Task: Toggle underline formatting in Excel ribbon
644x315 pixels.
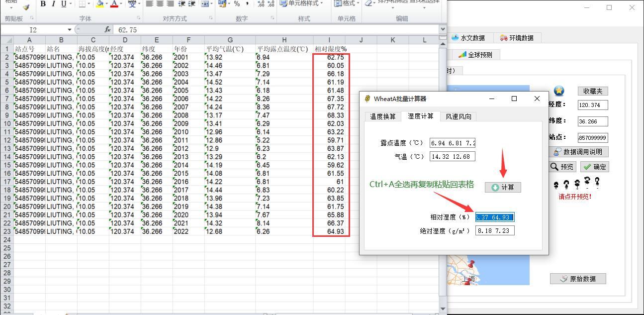Action: tap(63, 4)
